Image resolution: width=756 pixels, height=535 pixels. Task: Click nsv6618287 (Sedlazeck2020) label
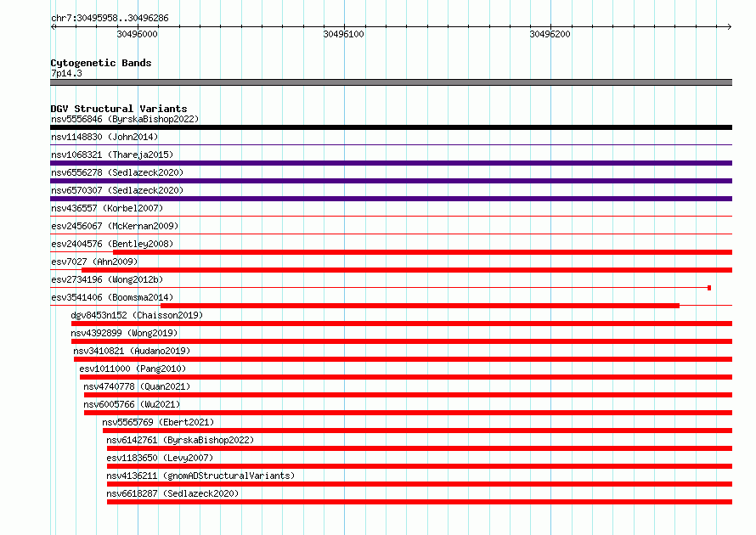pyautogui.click(x=172, y=493)
